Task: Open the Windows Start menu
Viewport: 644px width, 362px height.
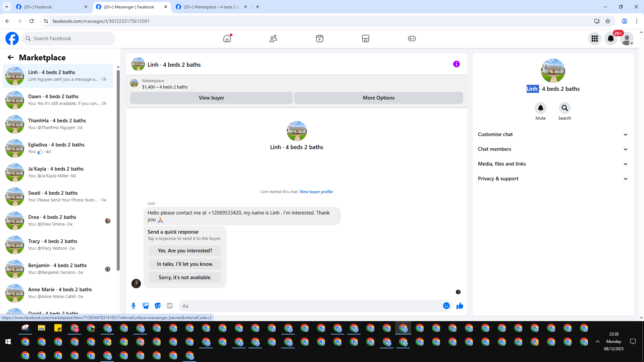Action: 8,342
